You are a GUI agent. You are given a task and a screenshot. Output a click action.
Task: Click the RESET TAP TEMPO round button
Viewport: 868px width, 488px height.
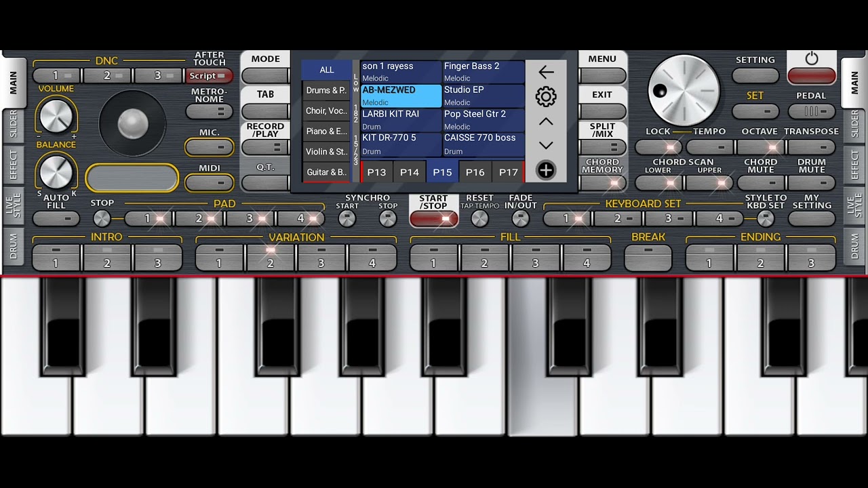pyautogui.click(x=479, y=218)
